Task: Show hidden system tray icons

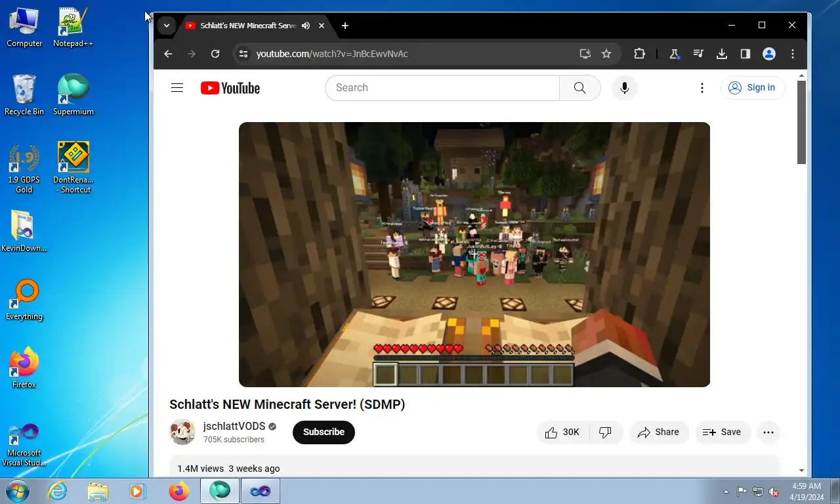Action: (726, 492)
